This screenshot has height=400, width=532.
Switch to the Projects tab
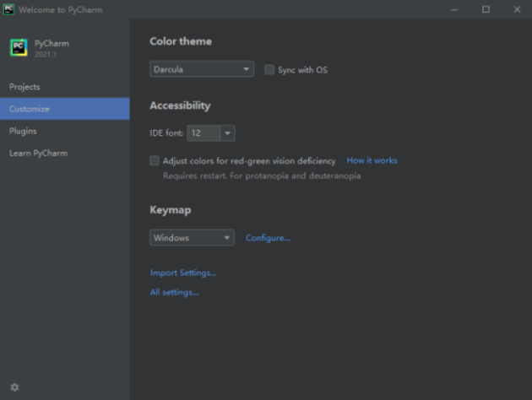pos(65,87)
